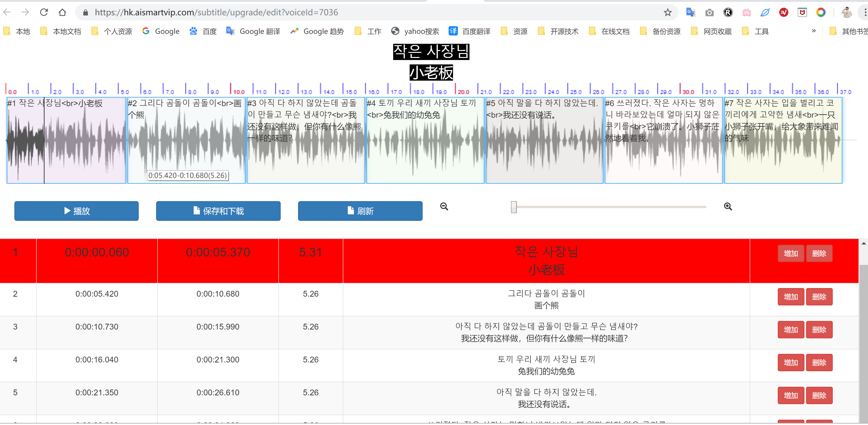The width and height of the screenshot is (868, 425).
Task: Click the colorful ring extension icon
Action: pos(821,13)
